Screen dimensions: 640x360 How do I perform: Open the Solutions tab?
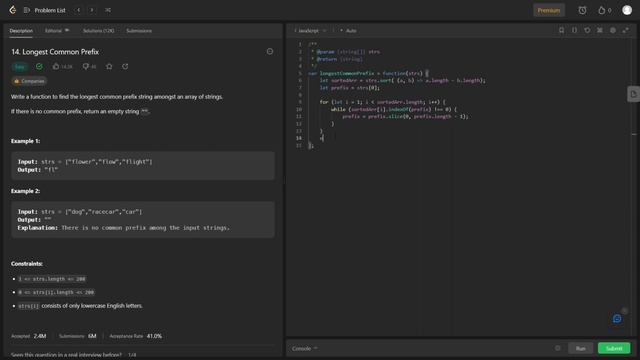98,31
